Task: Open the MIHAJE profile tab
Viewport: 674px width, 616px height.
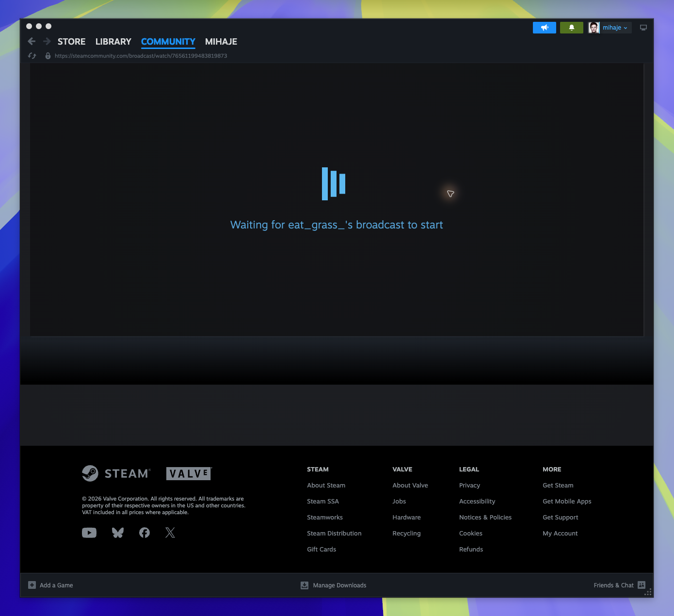Action: (x=221, y=42)
